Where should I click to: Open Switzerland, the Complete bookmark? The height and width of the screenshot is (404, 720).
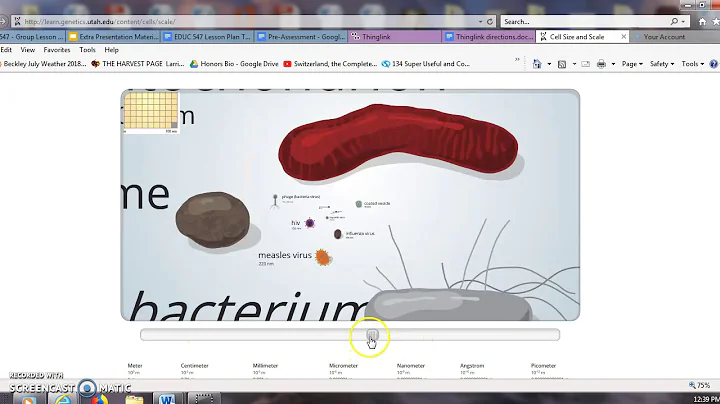(x=330, y=64)
